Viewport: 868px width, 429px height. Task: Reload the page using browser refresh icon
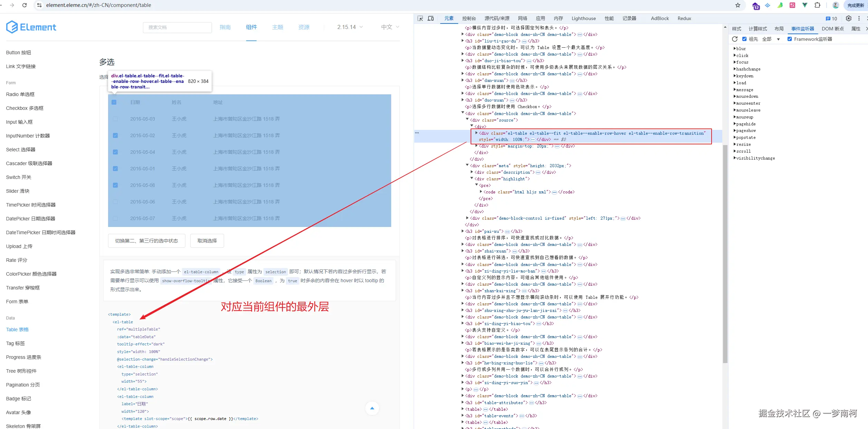24,5
